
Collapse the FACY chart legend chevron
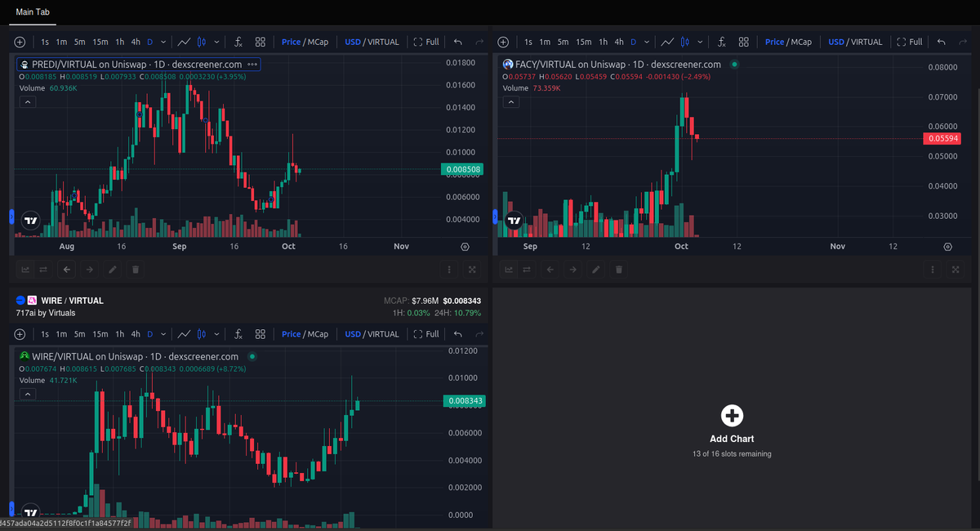511,102
